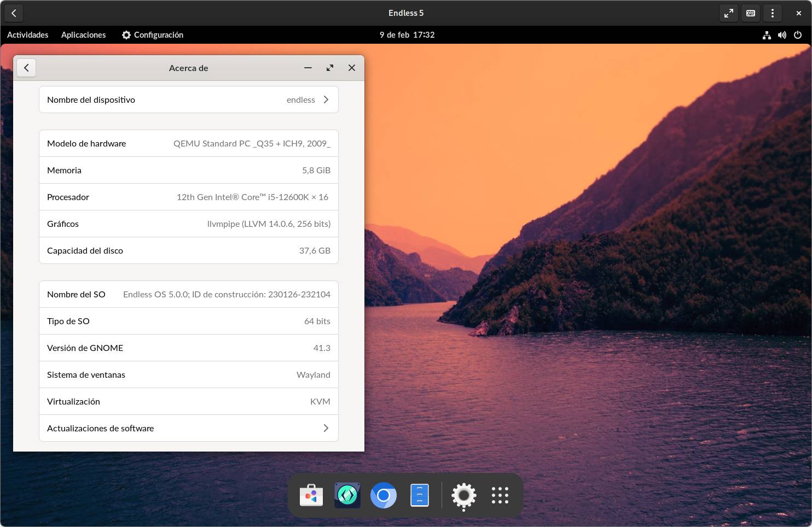Screen dimensions: 812x527
Task: Click the 64 bits value
Action: [317, 321]
